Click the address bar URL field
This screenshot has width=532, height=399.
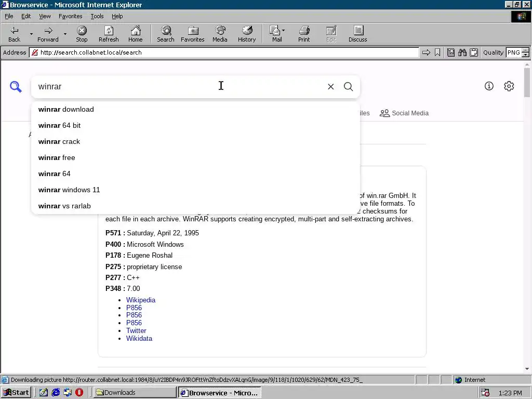[224, 52]
